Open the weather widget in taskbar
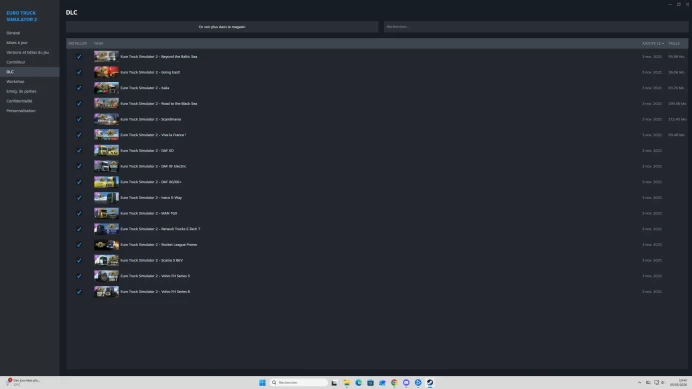Viewport: 692px width, 389px height. [x=23, y=382]
